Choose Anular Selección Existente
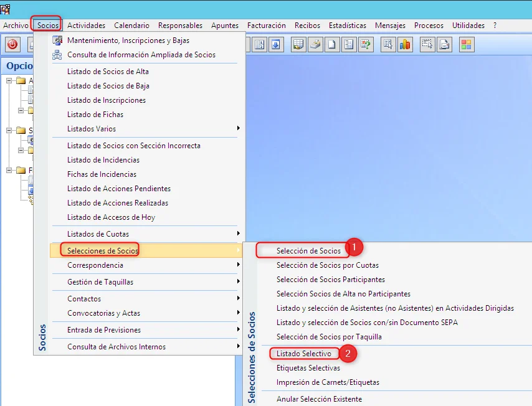This screenshot has height=406, width=532. (x=319, y=399)
